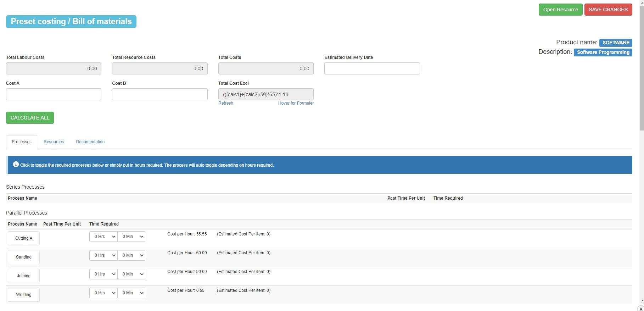Focus the Cost A input field

[54, 94]
